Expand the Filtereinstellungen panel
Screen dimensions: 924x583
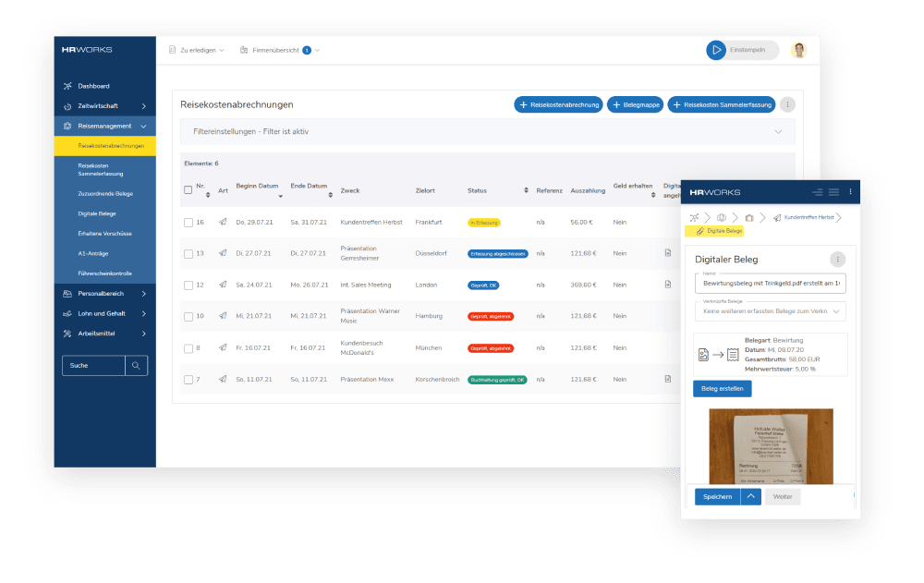point(779,132)
